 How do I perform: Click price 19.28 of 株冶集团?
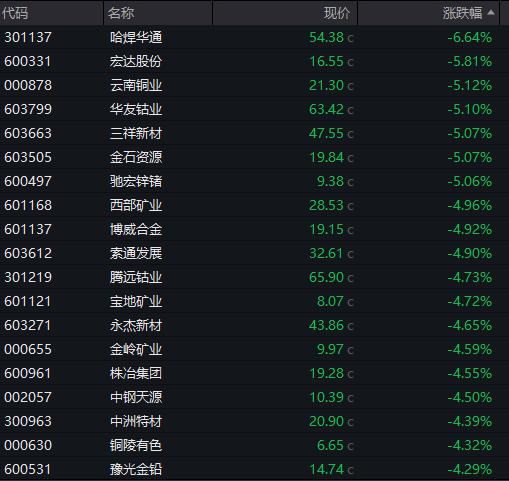pyautogui.click(x=326, y=373)
